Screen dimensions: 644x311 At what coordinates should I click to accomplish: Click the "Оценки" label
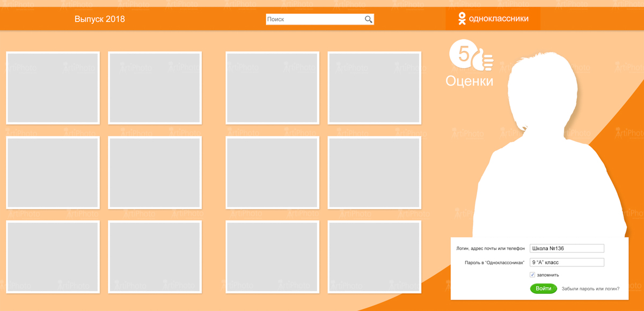coord(469,82)
